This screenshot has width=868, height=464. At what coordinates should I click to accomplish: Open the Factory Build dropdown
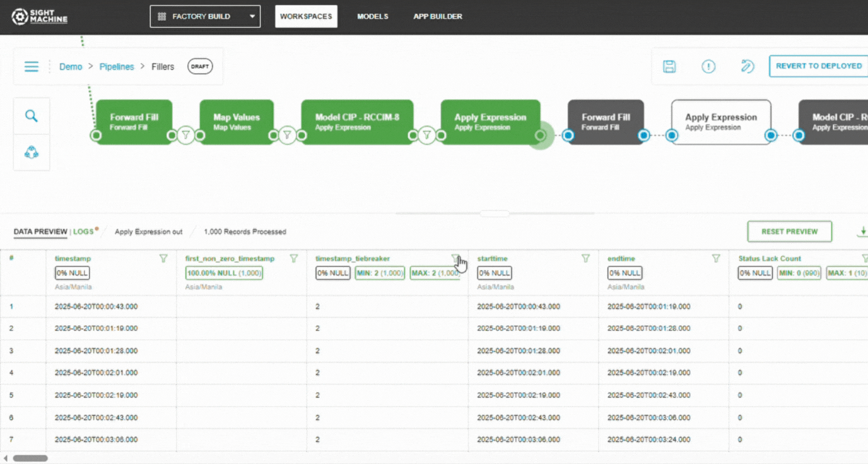point(205,16)
